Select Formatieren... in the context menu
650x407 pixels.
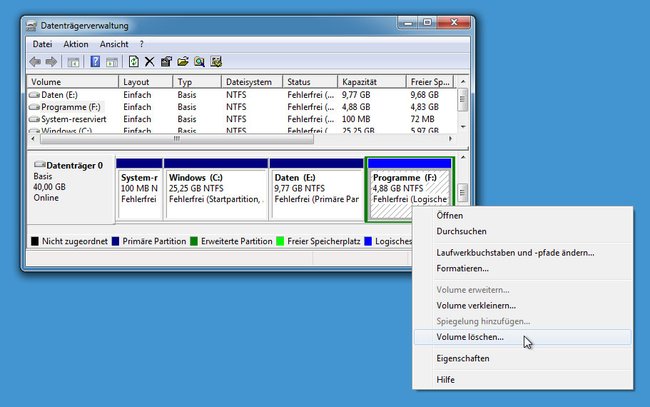522,269
